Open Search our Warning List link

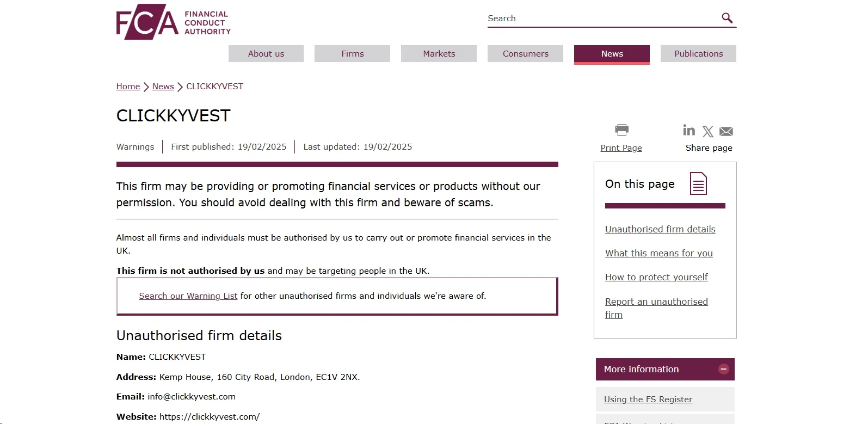pyautogui.click(x=188, y=296)
